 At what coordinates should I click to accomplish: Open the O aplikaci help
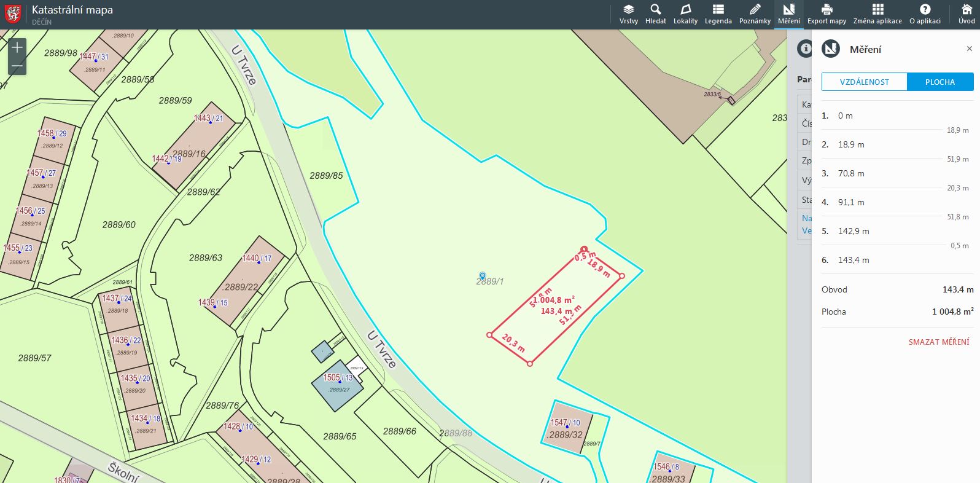pyautogui.click(x=925, y=14)
